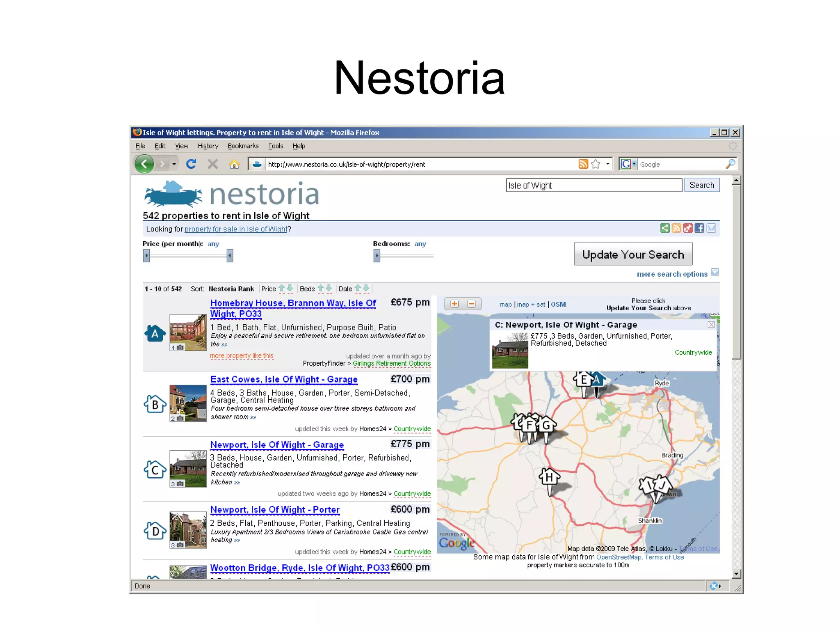
Task: Zoom out the map with minus button
Action: [x=471, y=304]
